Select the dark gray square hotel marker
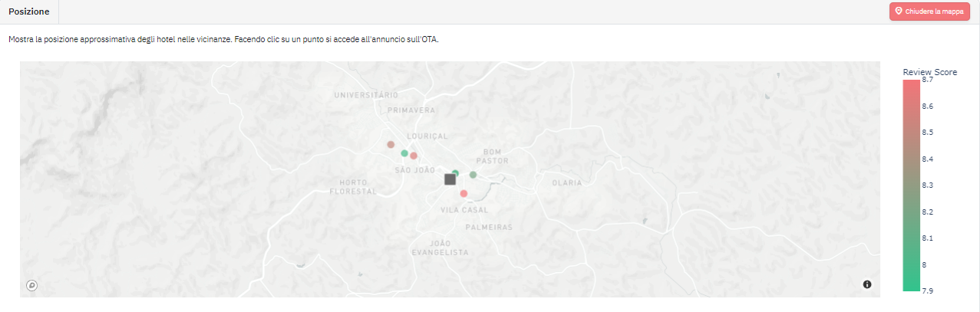980x312 pixels. (x=450, y=179)
